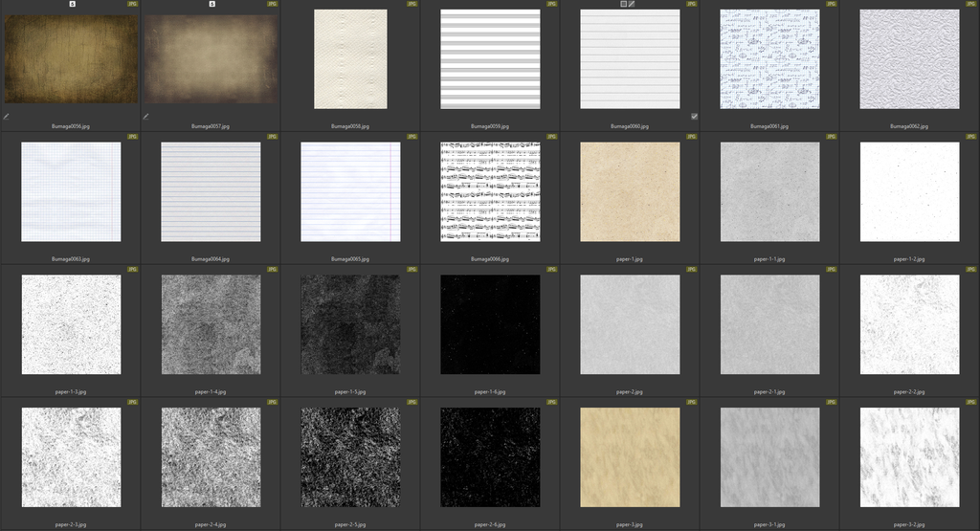Select the tan paper-3 texture thumbnail
980x531 pixels.
coord(630,457)
